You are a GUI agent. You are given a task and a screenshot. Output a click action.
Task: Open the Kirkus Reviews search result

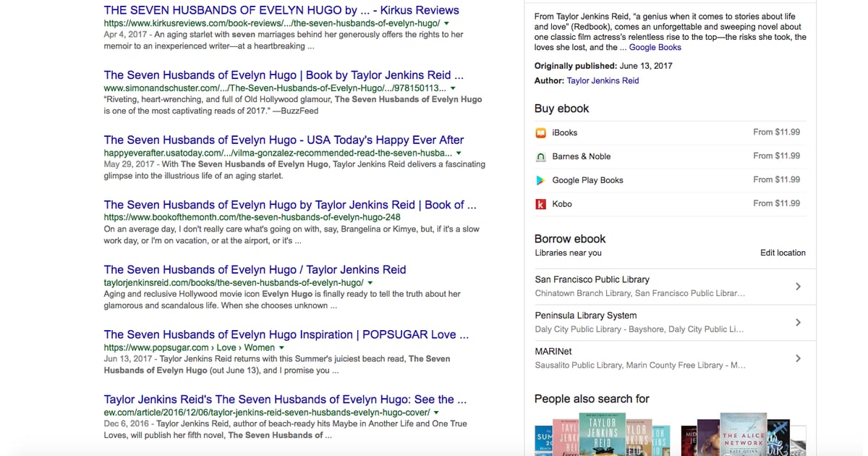(281, 10)
